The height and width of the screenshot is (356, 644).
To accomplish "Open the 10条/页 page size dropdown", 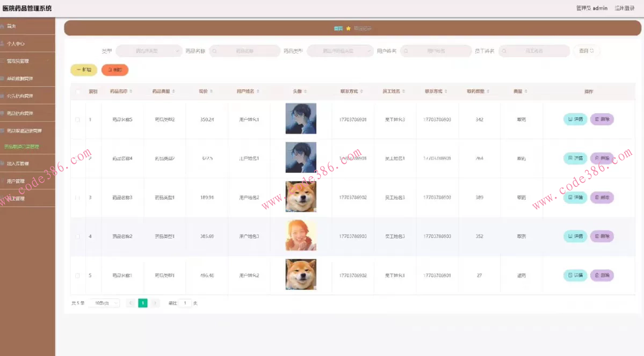I will point(104,303).
